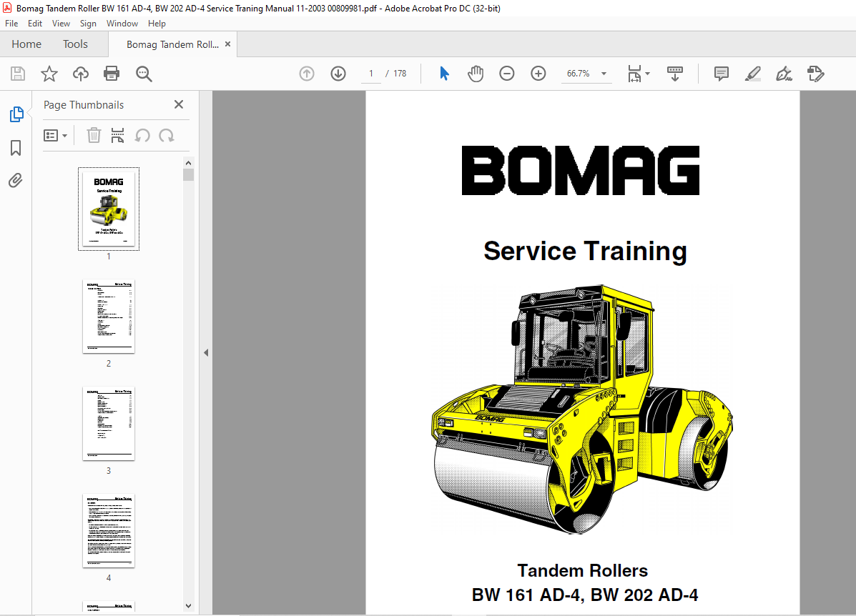Click the Tandem Rollers title text
The image size is (856, 616).
point(583,571)
